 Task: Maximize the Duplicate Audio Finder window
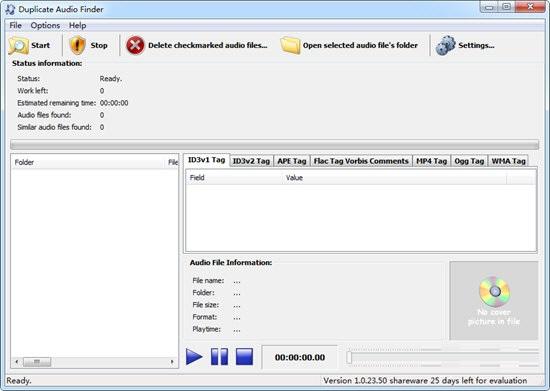click(507, 7)
